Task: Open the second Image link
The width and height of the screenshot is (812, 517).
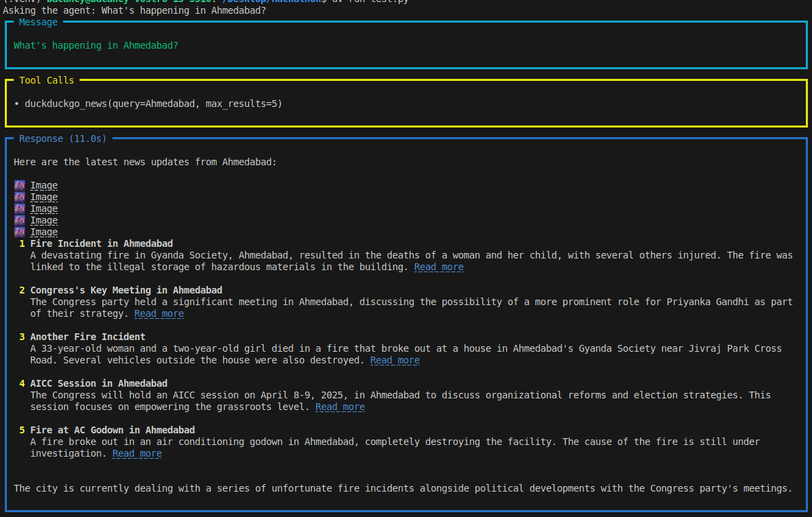Action: pos(43,197)
